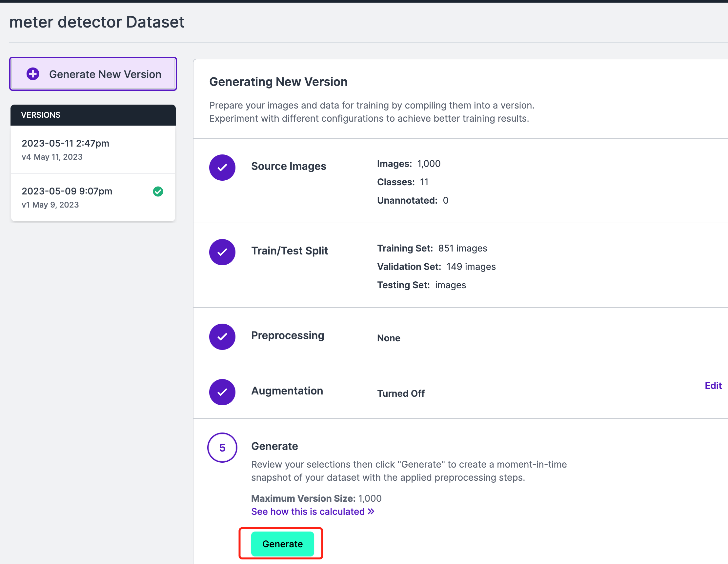Screen dimensions: 728x564
Task: Click the Preprocessing None value
Action: click(389, 338)
